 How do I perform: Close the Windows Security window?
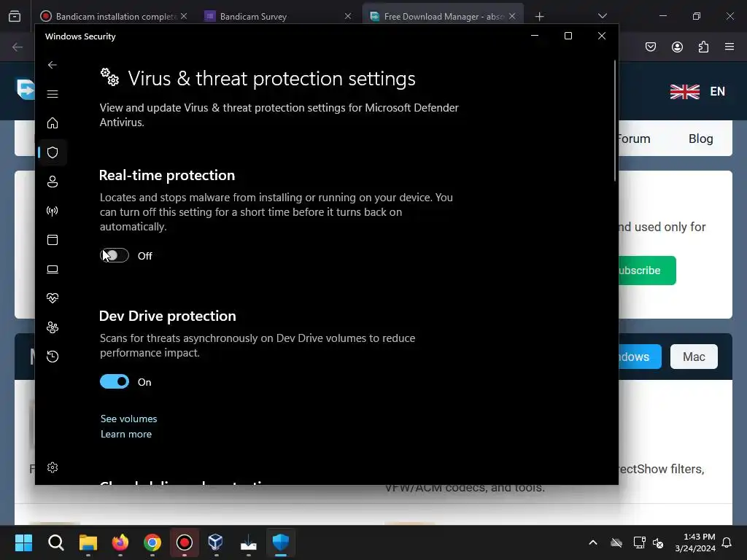point(602,36)
